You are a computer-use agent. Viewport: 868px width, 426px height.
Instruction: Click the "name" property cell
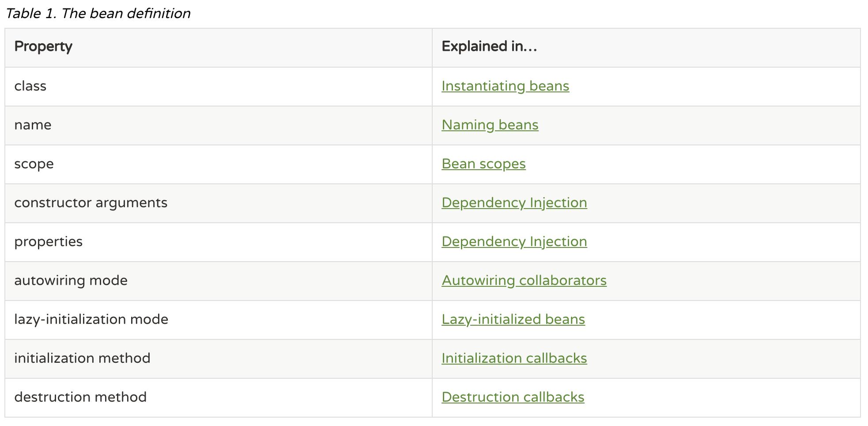tap(33, 125)
